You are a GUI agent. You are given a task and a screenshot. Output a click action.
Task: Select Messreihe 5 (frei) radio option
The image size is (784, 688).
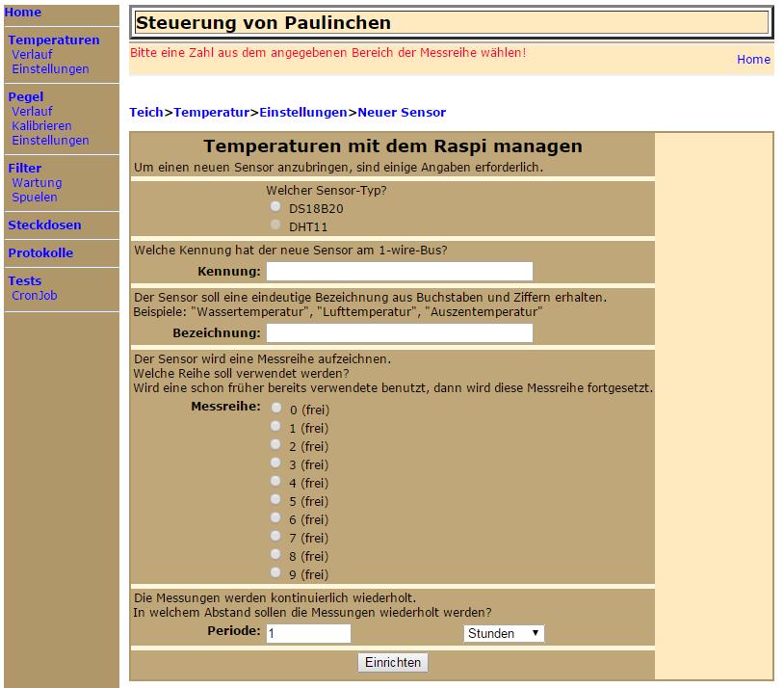point(276,500)
